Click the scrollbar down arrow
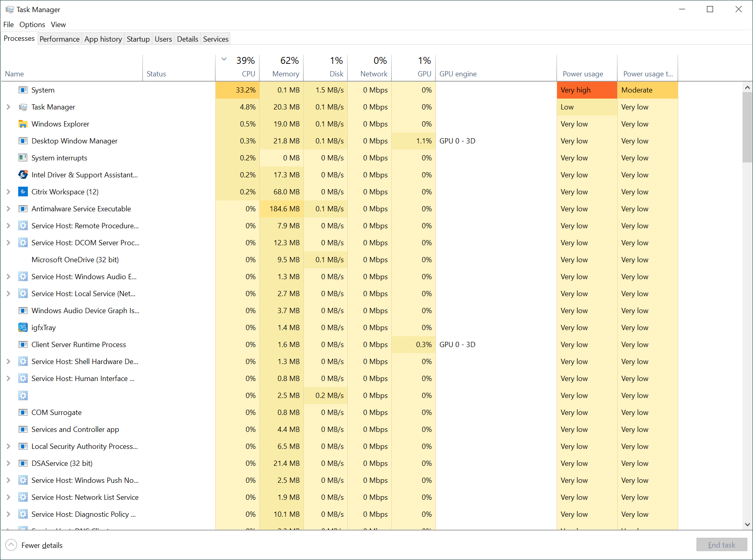753x560 pixels. click(x=747, y=524)
